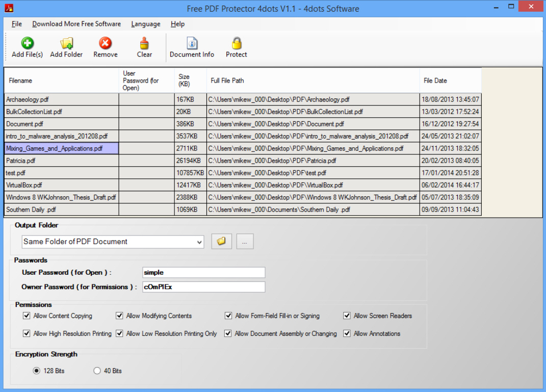The height and width of the screenshot is (392, 546).
Task: Click the date 18/08/2013 13:45:07
Action: (x=451, y=99)
